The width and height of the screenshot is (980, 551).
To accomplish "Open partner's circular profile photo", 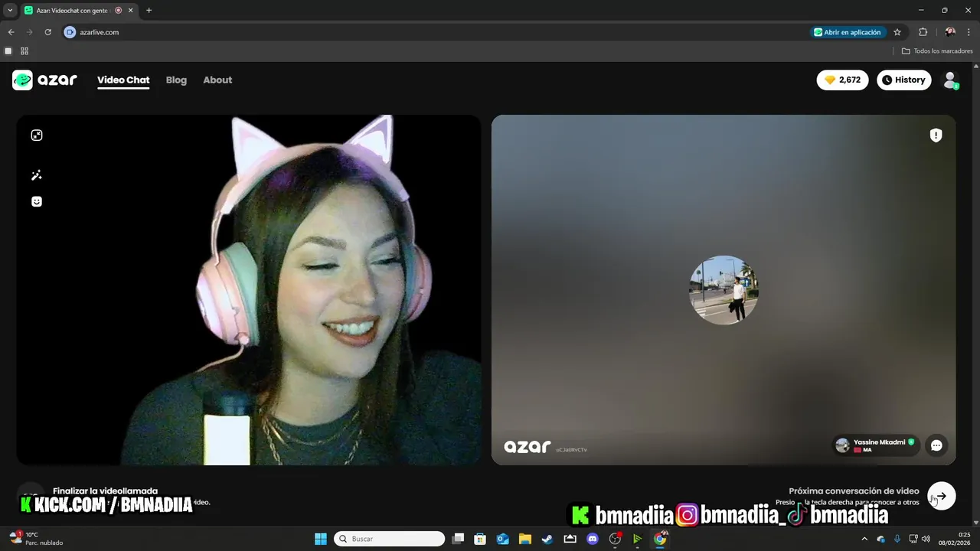I will tap(724, 290).
